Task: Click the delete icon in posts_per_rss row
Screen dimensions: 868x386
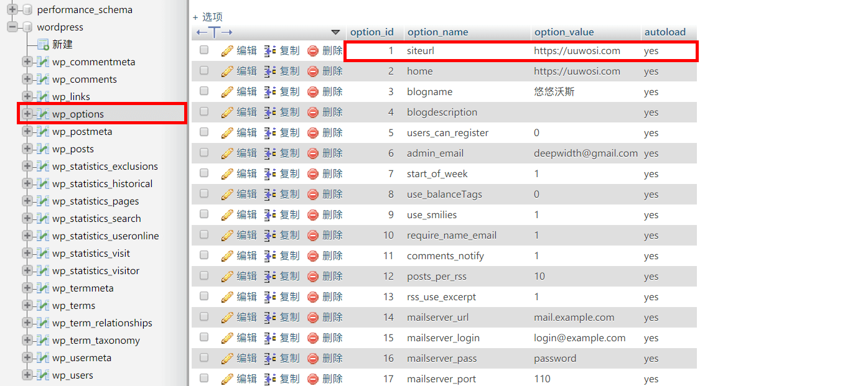Action: pyautogui.click(x=313, y=277)
